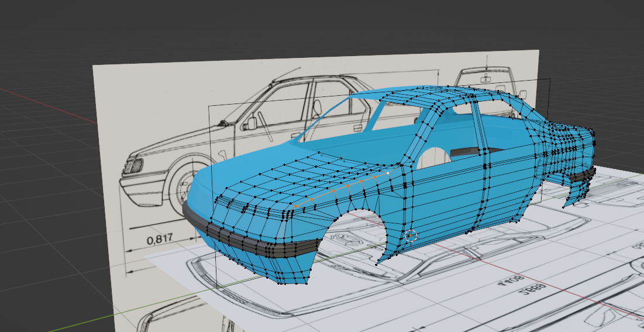Select the white active vertex on fender edge

(x=388, y=173)
